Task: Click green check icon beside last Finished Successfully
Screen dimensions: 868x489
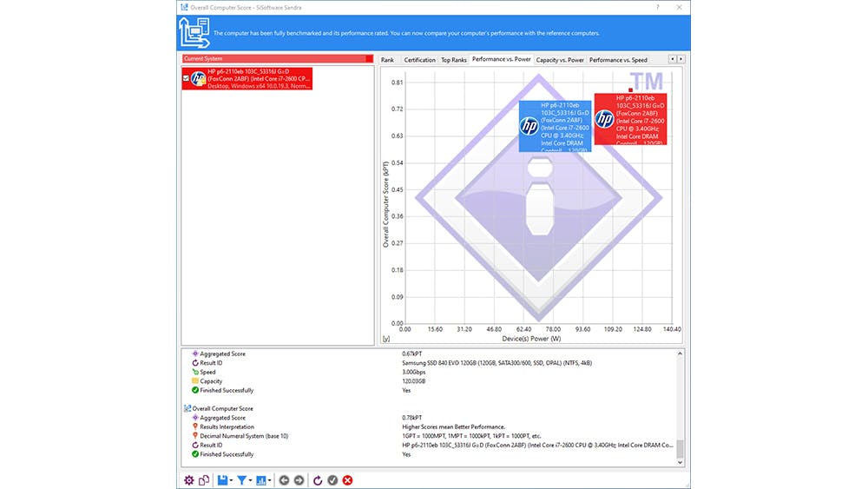Action: [x=194, y=454]
